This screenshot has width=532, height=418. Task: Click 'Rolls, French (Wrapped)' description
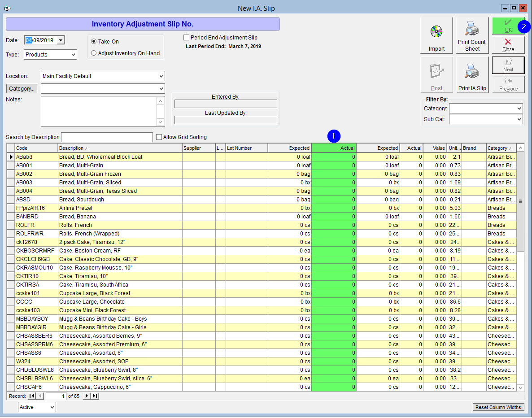[120, 233]
